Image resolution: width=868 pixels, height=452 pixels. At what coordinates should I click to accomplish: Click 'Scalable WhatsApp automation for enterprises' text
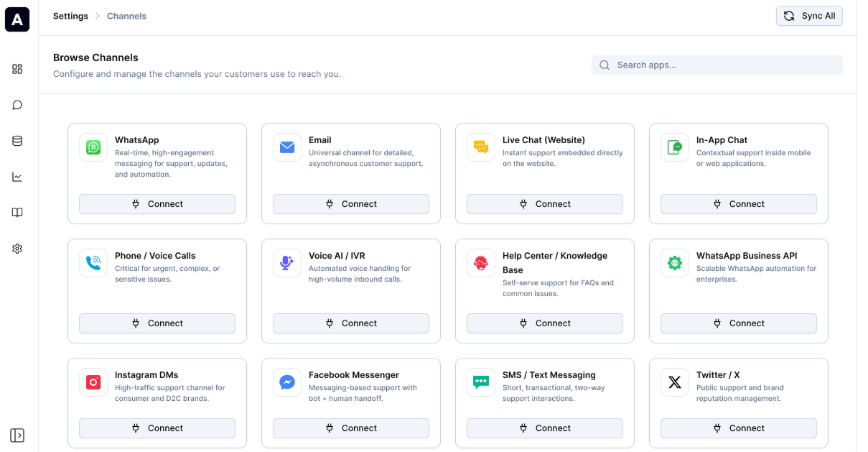756,274
